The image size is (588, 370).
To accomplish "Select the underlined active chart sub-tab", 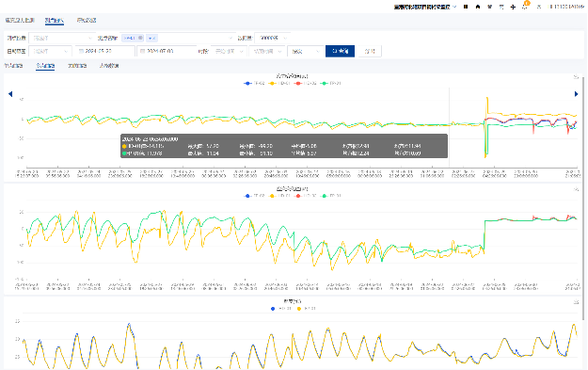I will pyautogui.click(x=45, y=66).
